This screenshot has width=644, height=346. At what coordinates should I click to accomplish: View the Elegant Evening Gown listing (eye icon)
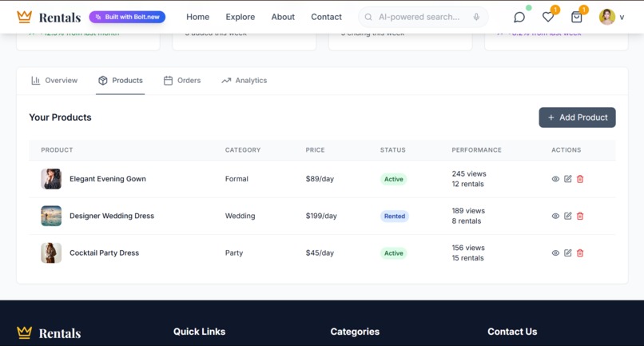pos(555,179)
